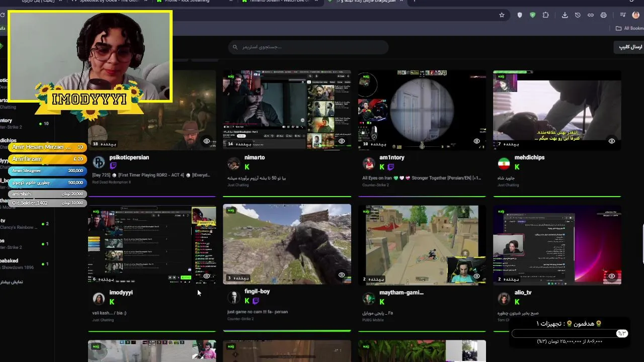The height and width of the screenshot is (362, 644).
Task: Click am1ntory's round avatar
Action: (369, 163)
